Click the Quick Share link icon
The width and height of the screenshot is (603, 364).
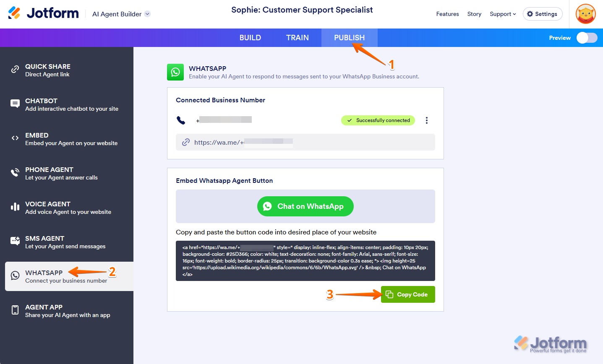coord(15,70)
